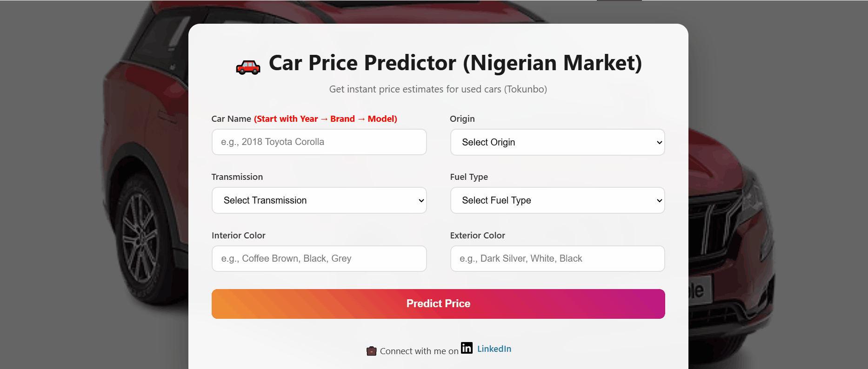Click the black LinkedIn square icon

click(467, 348)
